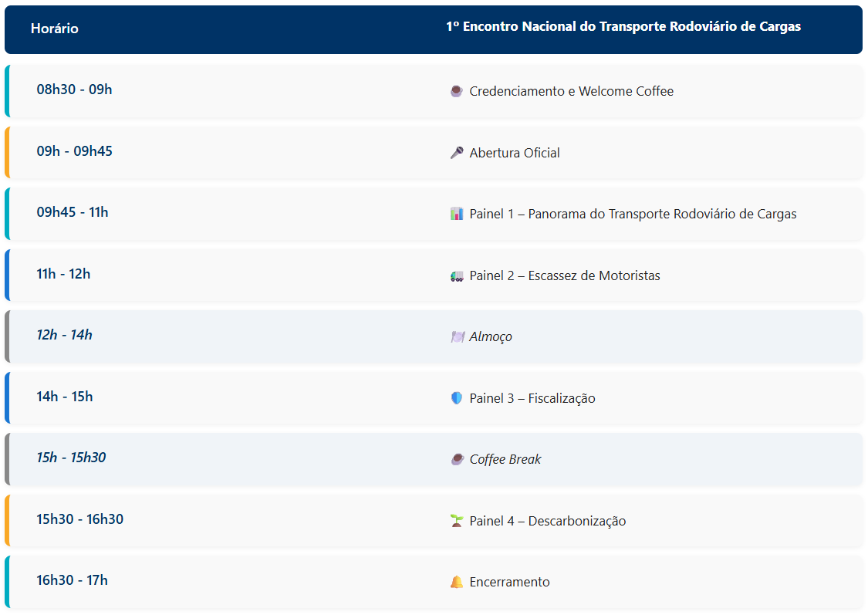This screenshot has width=868, height=615.
Task: Click the 1º Encontro Nacional event title
Action: pos(623,26)
